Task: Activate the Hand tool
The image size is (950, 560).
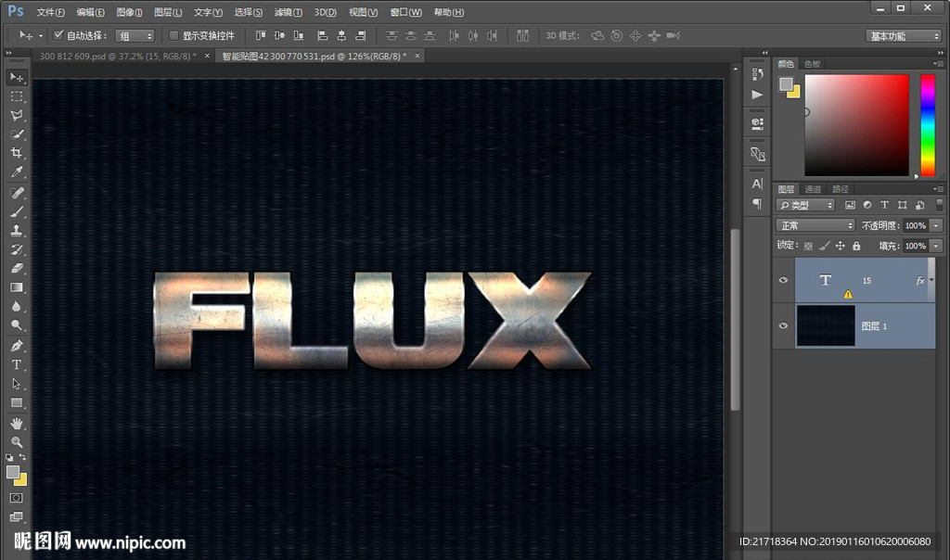Action: click(17, 423)
